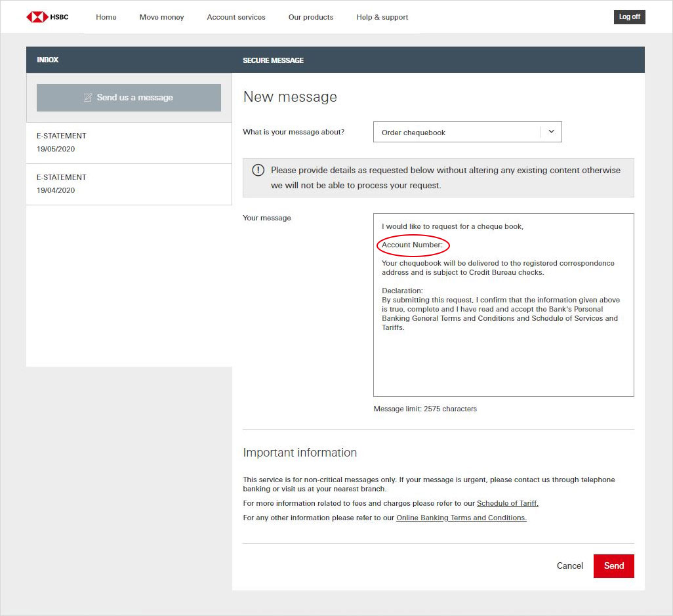Open the message topic dropdown arrow
The height and width of the screenshot is (616, 673).
552,132
